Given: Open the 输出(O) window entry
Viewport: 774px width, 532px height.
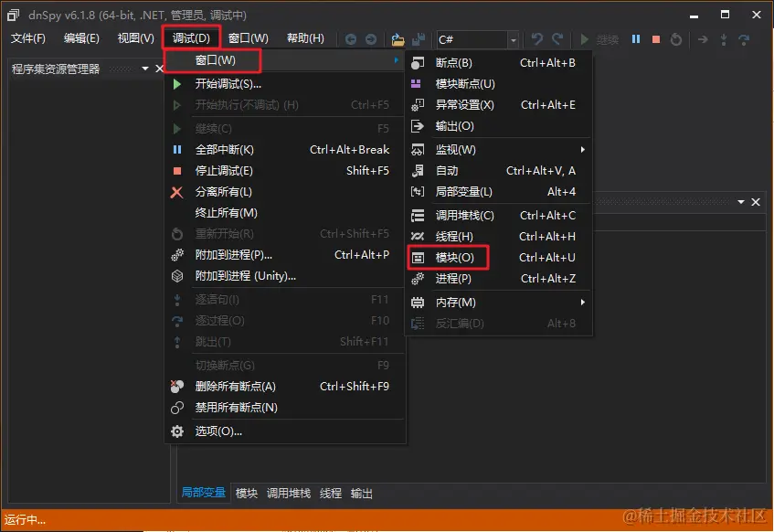Looking at the screenshot, I should [x=499, y=126].
